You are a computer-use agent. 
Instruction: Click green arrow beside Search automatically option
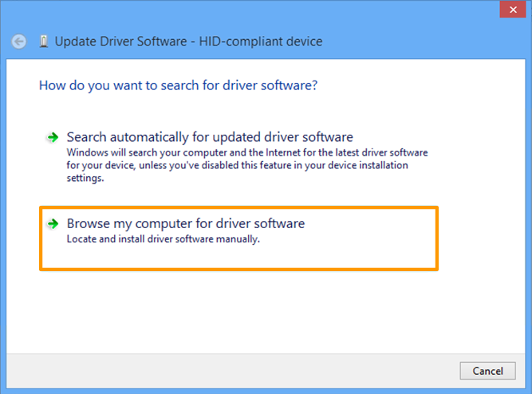pyautogui.click(x=53, y=137)
